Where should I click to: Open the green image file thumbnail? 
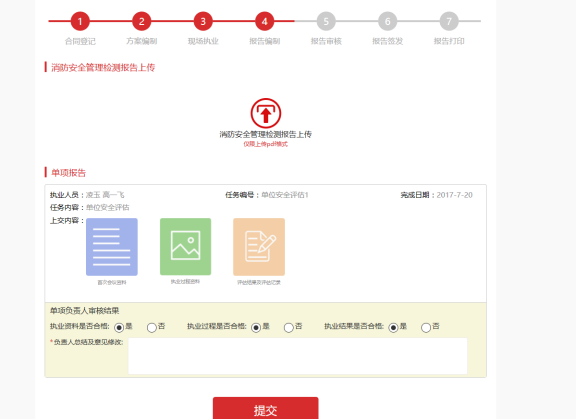tap(186, 246)
